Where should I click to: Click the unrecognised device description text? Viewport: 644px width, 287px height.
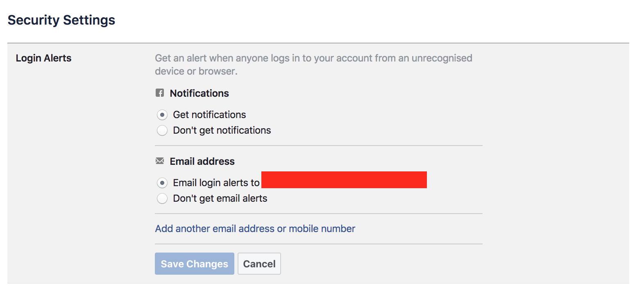(313, 64)
